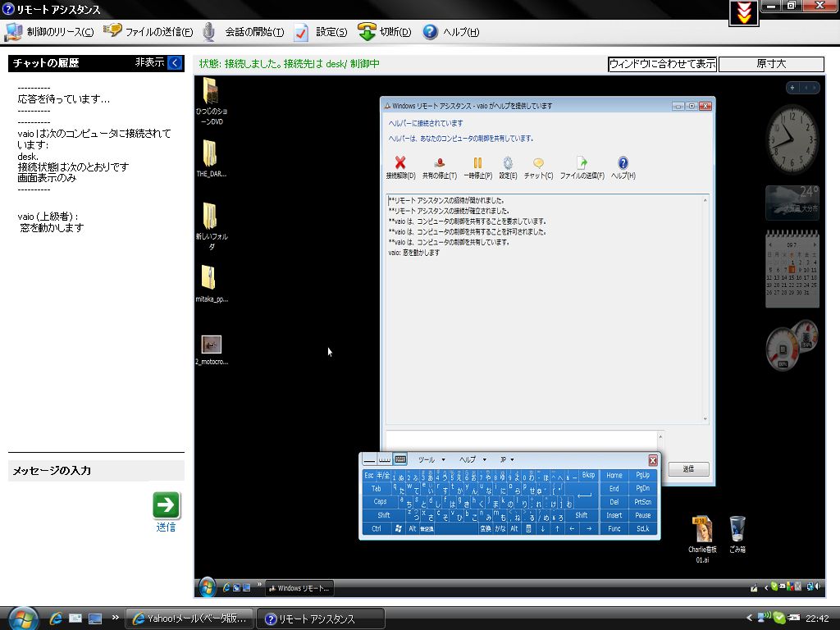Click the analog clock sidebar gadget
The width and height of the screenshot is (840, 630).
point(793,139)
